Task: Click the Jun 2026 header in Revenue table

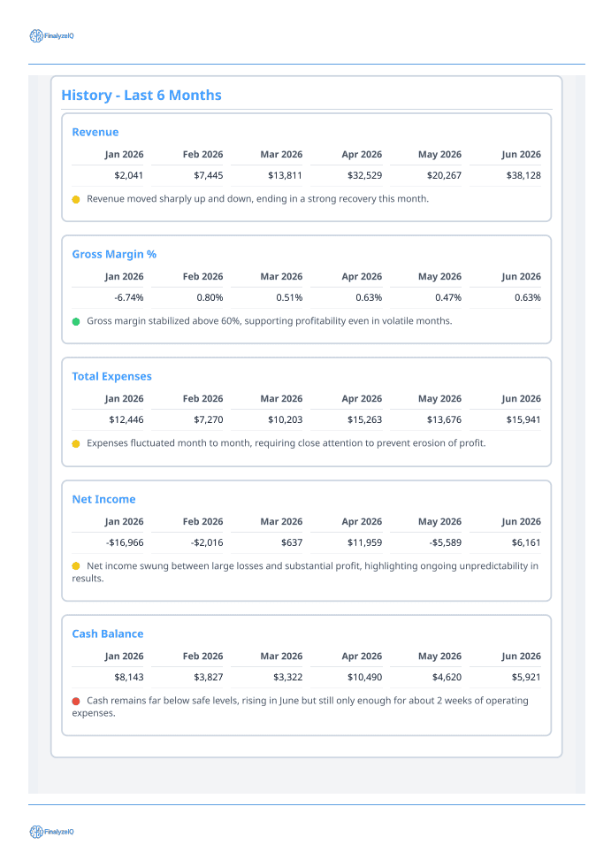Action: point(522,155)
